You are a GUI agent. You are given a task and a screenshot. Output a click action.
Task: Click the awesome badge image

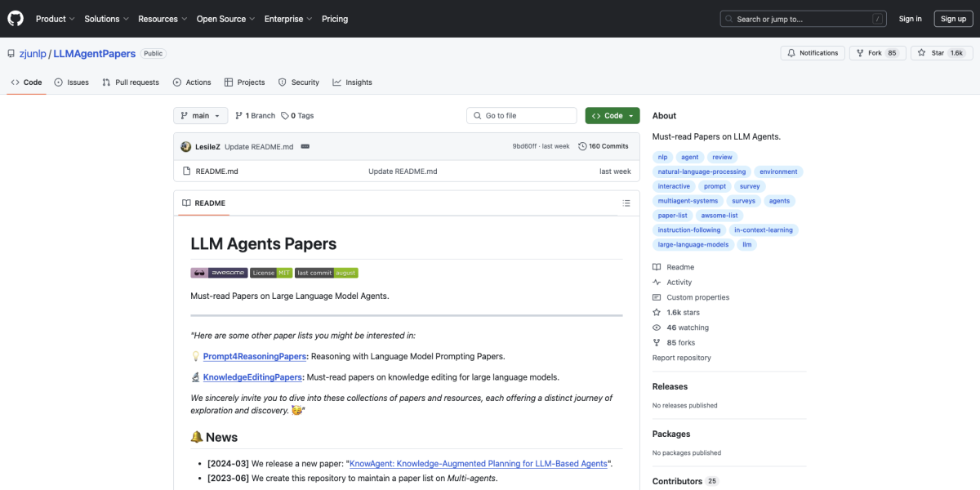tap(219, 273)
